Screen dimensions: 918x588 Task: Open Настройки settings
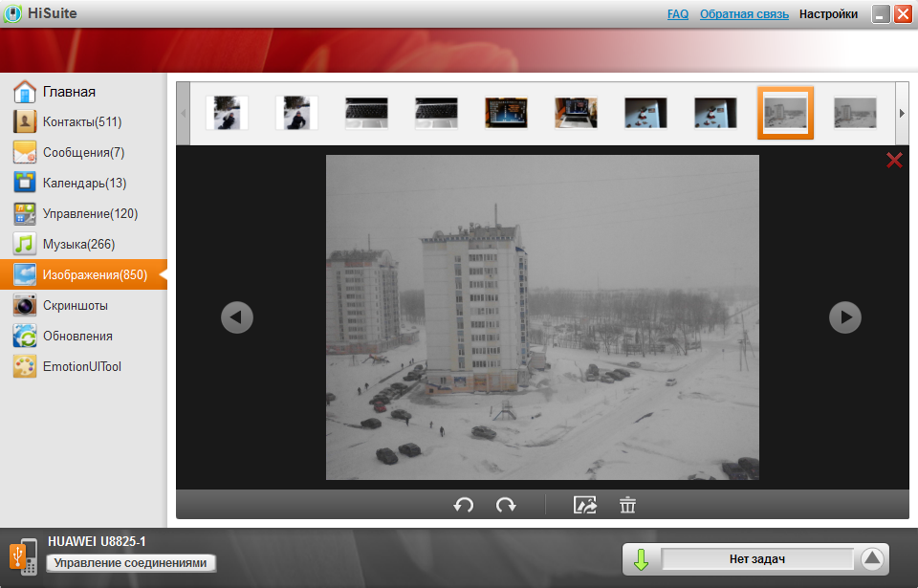828,14
